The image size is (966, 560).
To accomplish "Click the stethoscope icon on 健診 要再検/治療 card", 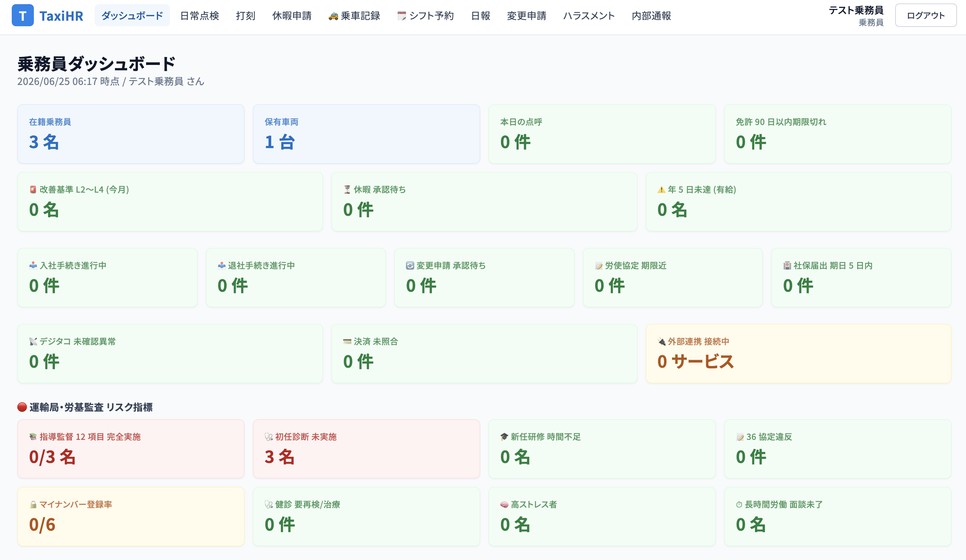I will click(269, 504).
